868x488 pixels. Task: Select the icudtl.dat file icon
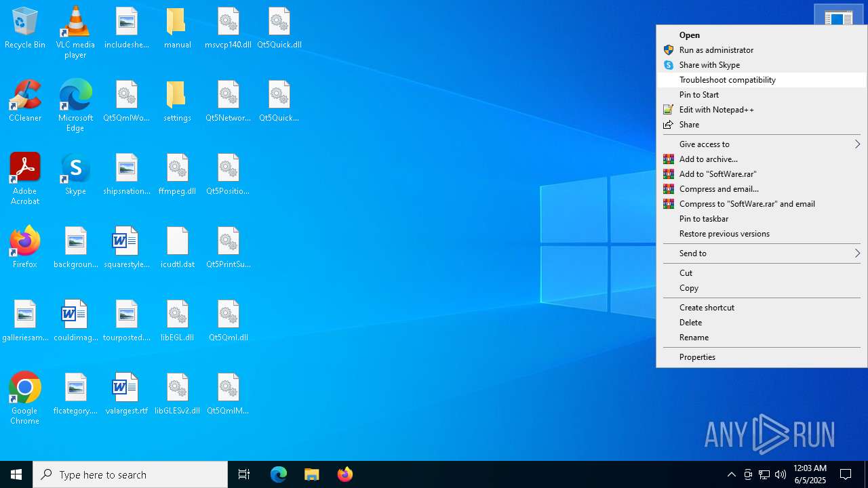tap(177, 247)
